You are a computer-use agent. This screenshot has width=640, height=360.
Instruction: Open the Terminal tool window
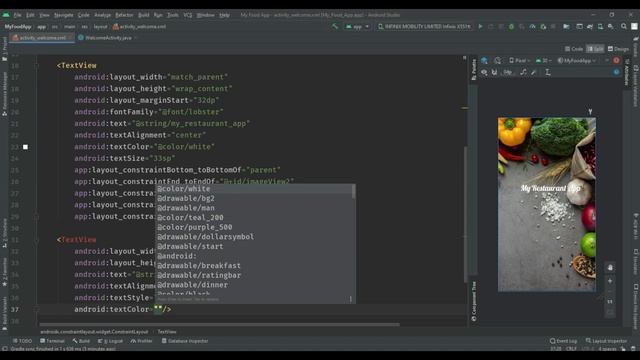[x=52, y=341]
